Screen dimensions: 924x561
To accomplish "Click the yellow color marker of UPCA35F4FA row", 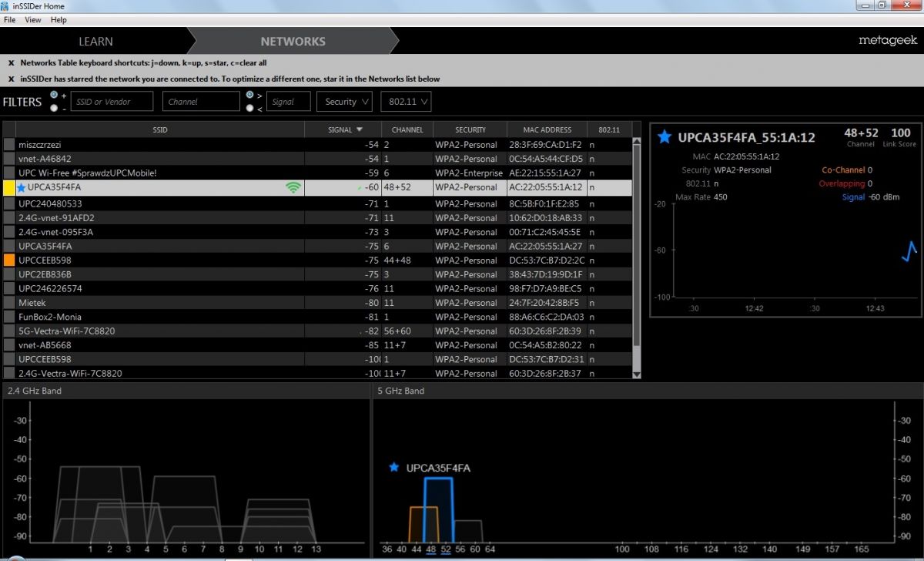I will (x=9, y=187).
